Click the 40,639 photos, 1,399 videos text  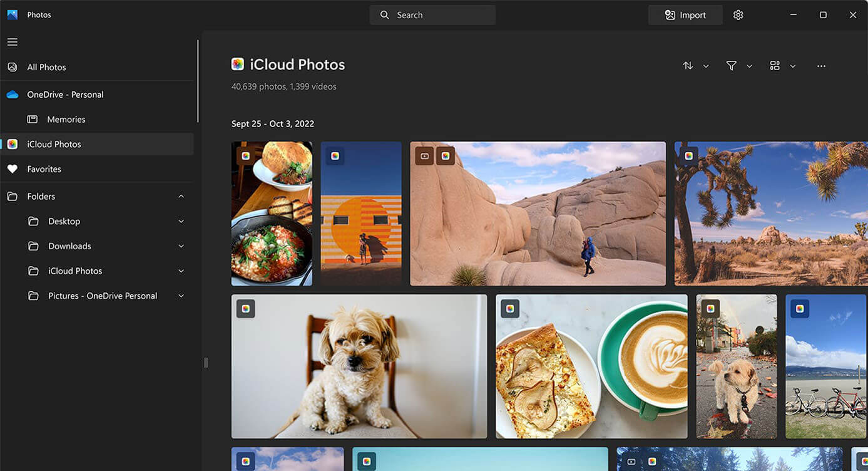tap(284, 86)
